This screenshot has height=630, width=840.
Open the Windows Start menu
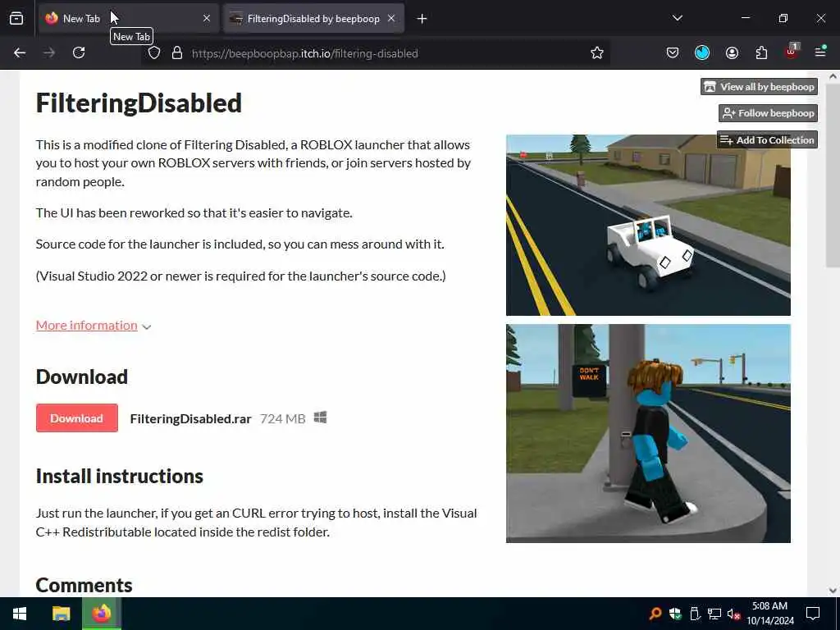click(x=20, y=614)
